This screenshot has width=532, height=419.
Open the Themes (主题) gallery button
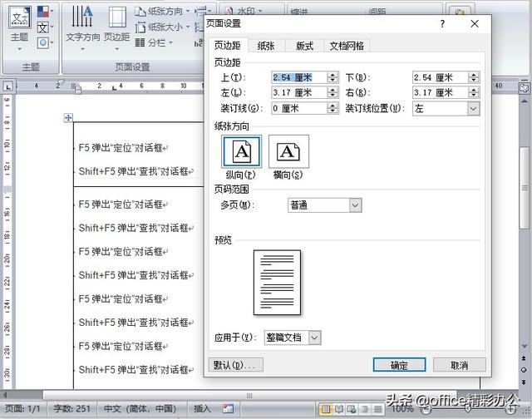click(19, 28)
